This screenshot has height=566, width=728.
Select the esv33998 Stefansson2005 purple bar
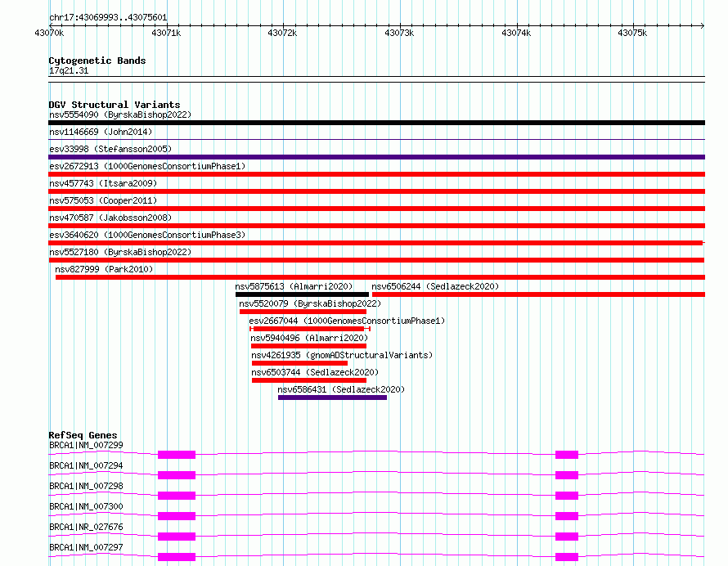pos(376,157)
